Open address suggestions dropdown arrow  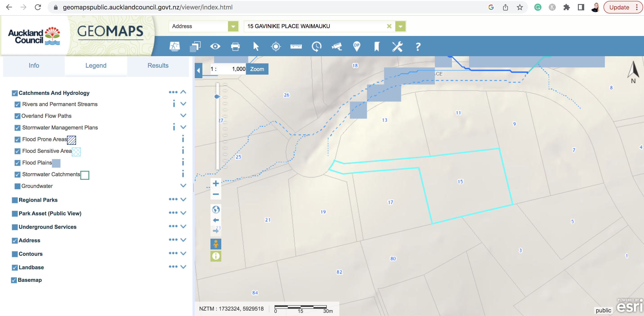(400, 26)
